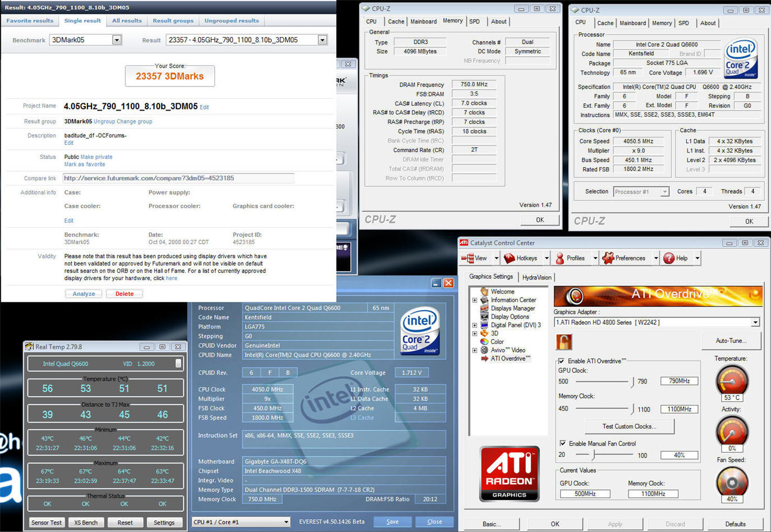Open the Result selection dropdown
The height and width of the screenshot is (532, 771).
tap(322, 40)
